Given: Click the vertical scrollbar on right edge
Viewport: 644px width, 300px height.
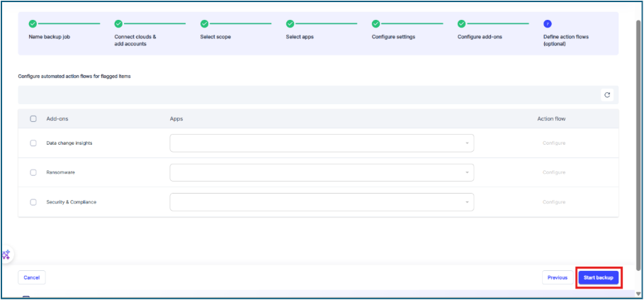Looking at the screenshot, I should point(638,144).
